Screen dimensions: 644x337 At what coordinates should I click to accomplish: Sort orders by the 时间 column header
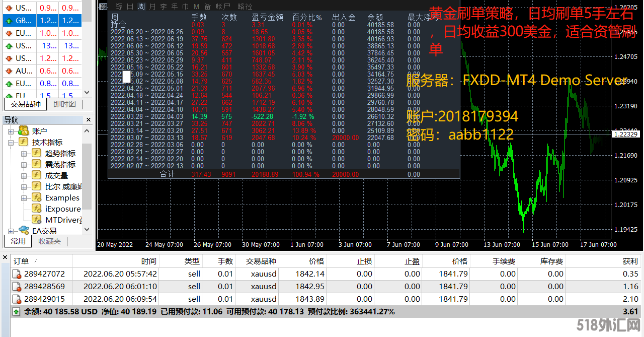(116, 261)
